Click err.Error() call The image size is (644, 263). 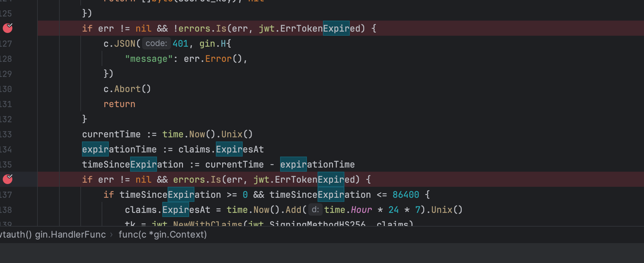click(213, 59)
